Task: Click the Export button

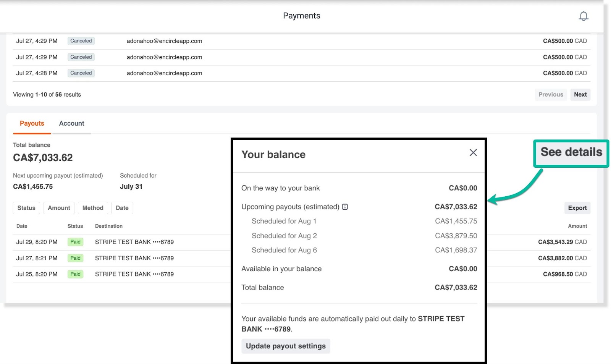Action: tap(577, 208)
